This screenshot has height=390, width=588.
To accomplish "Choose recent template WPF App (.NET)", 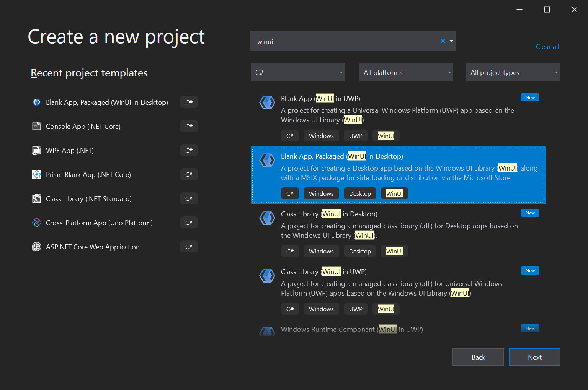I will (115, 150).
